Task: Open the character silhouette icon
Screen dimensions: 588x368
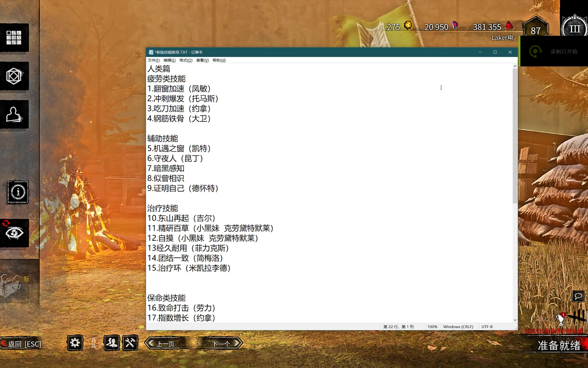Action: coord(14,114)
